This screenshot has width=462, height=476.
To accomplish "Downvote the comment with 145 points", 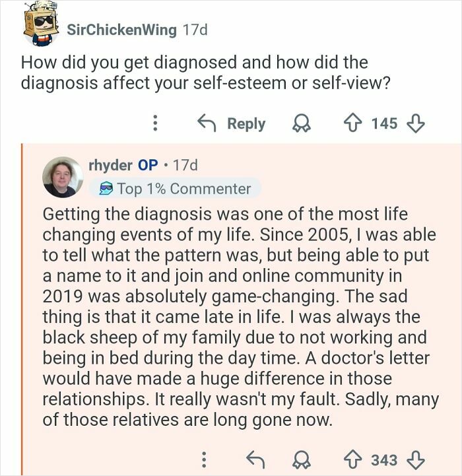I will point(417,123).
